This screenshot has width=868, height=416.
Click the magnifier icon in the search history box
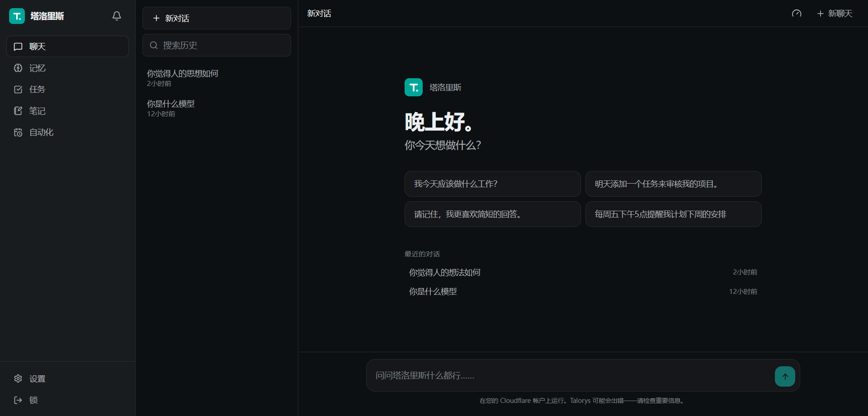click(154, 45)
